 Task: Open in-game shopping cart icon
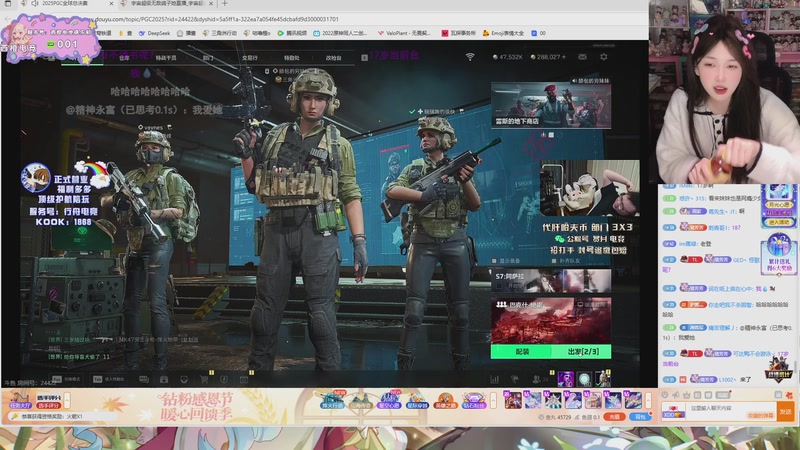pyautogui.click(x=204, y=379)
